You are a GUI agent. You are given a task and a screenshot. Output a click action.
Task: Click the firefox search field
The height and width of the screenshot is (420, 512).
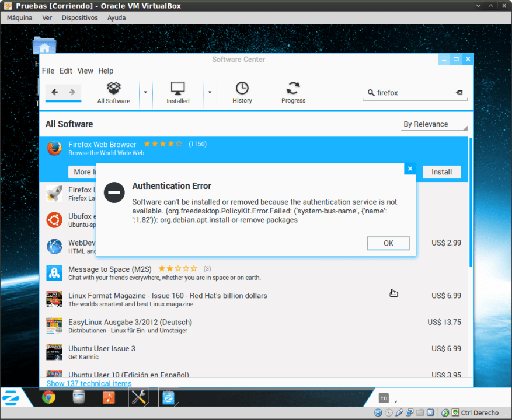(x=412, y=93)
